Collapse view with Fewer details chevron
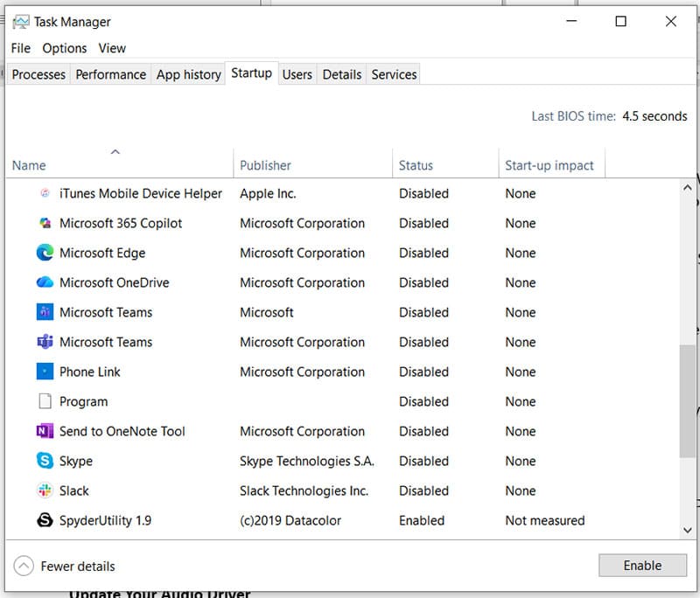 click(x=24, y=566)
